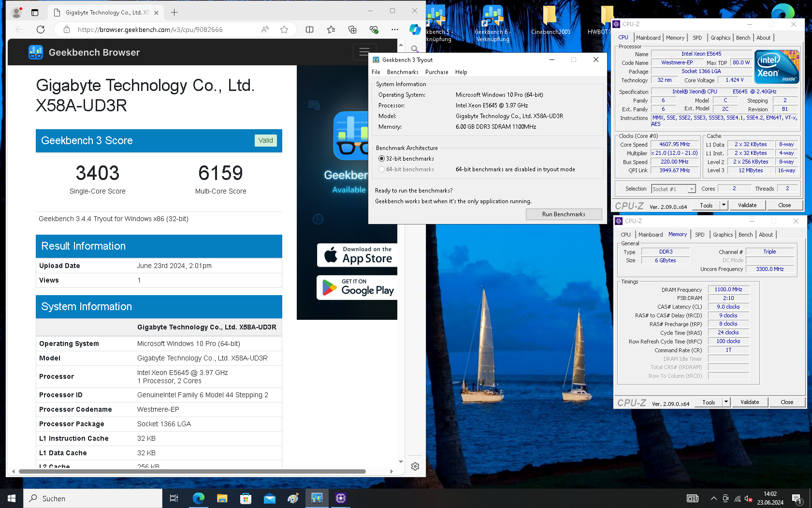Expand Tools dropdown arrow in lower CPU-Z
The width and height of the screenshot is (812, 508).
click(x=726, y=403)
